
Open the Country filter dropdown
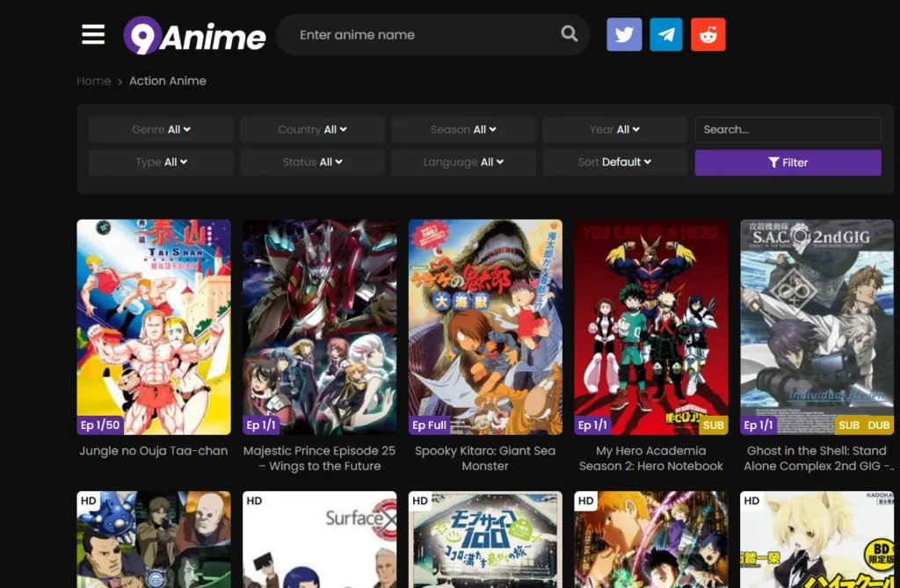coord(312,129)
